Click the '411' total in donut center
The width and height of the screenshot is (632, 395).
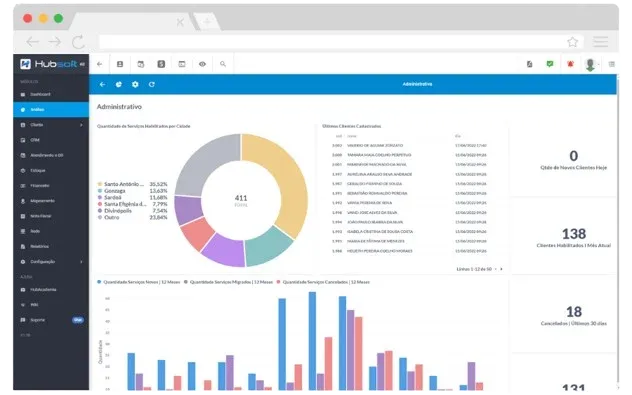point(241,198)
